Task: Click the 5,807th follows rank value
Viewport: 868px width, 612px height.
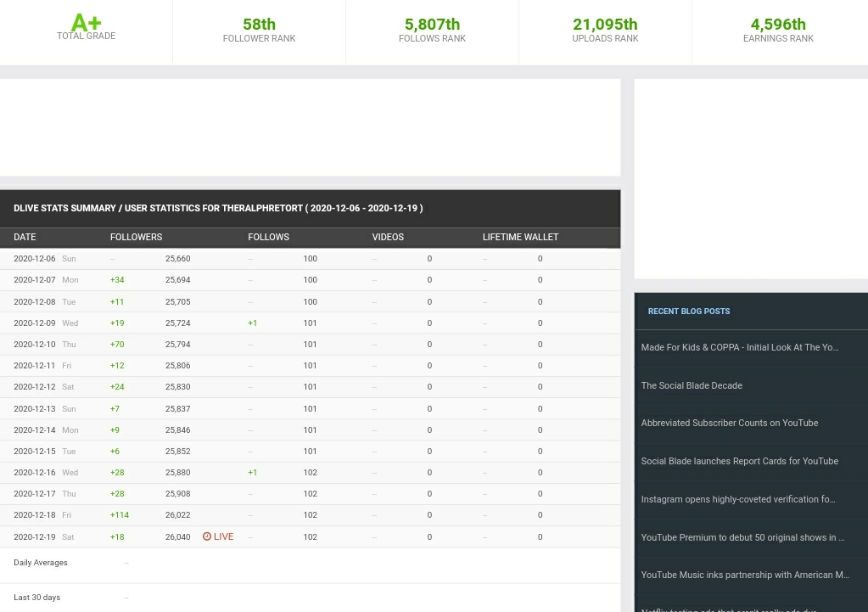Action: pyautogui.click(x=433, y=25)
